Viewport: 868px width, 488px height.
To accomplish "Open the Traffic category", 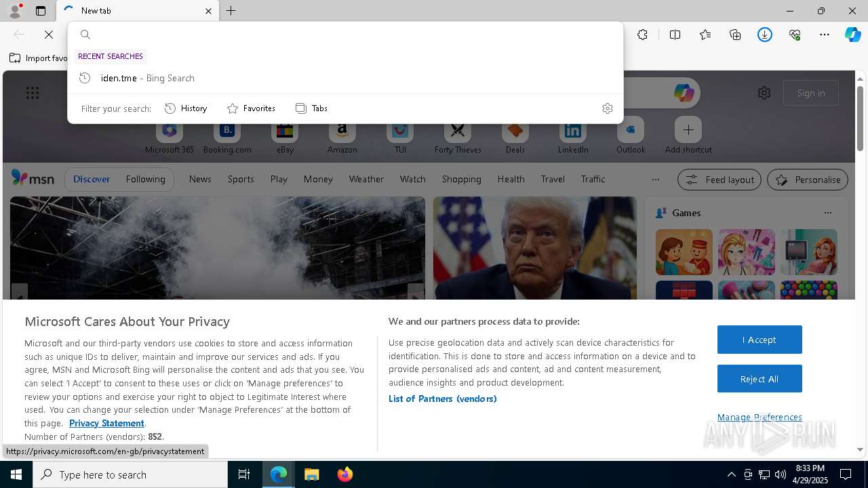I will (593, 180).
